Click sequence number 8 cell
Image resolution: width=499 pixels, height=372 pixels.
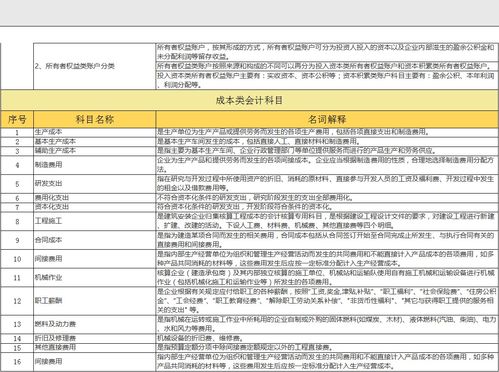[17, 221]
